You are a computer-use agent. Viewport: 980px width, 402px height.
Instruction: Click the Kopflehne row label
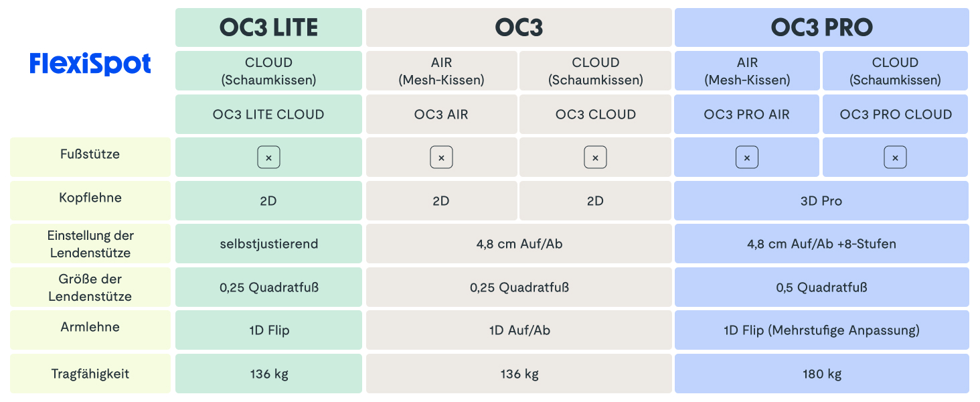click(90, 198)
